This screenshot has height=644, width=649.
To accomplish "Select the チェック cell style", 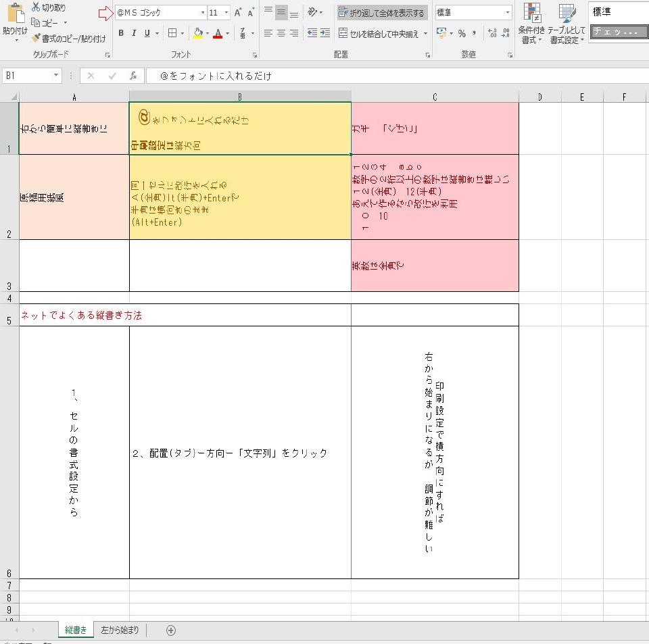I will (x=619, y=32).
